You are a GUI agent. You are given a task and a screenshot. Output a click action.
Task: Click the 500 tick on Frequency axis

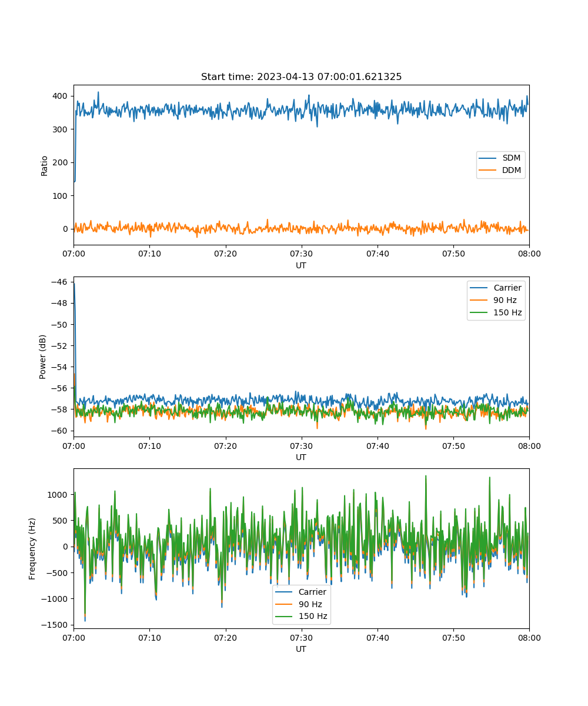[61, 521]
